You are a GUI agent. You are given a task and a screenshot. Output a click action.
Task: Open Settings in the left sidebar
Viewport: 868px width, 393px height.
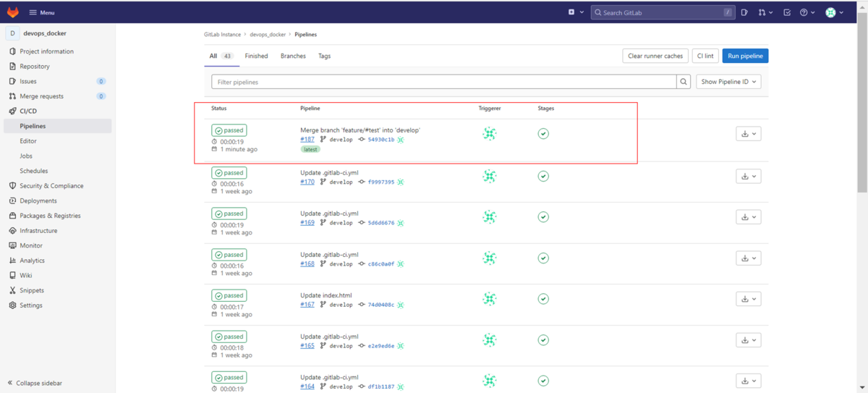click(30, 305)
